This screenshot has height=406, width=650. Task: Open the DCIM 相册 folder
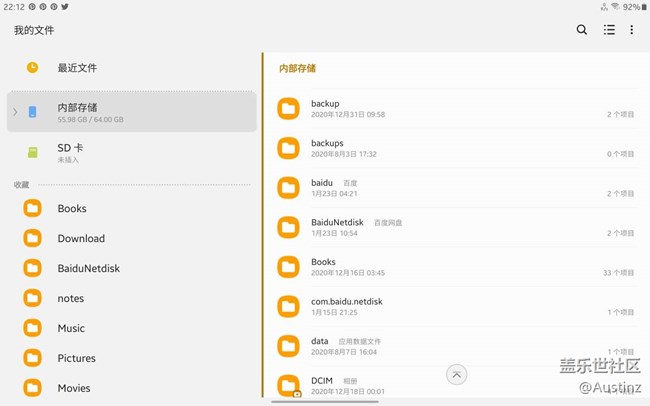tap(321, 385)
